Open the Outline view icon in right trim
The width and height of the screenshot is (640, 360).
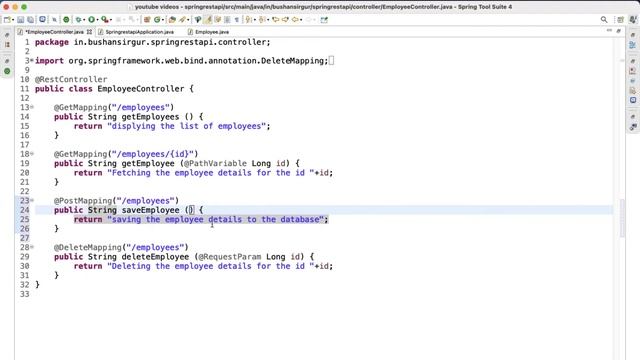[633, 45]
